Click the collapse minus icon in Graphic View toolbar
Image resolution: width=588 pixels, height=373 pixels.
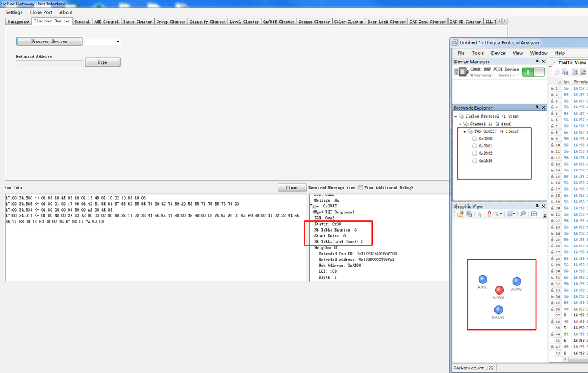[x=534, y=214]
